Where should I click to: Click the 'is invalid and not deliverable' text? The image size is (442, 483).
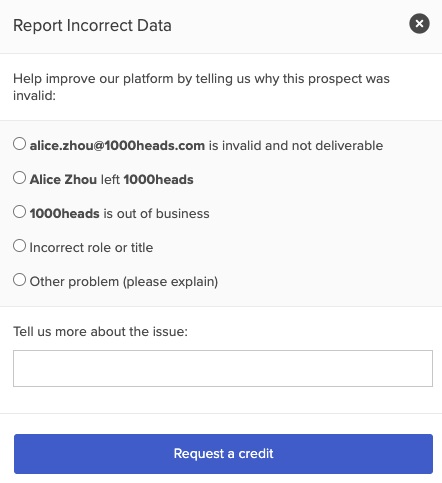296,146
